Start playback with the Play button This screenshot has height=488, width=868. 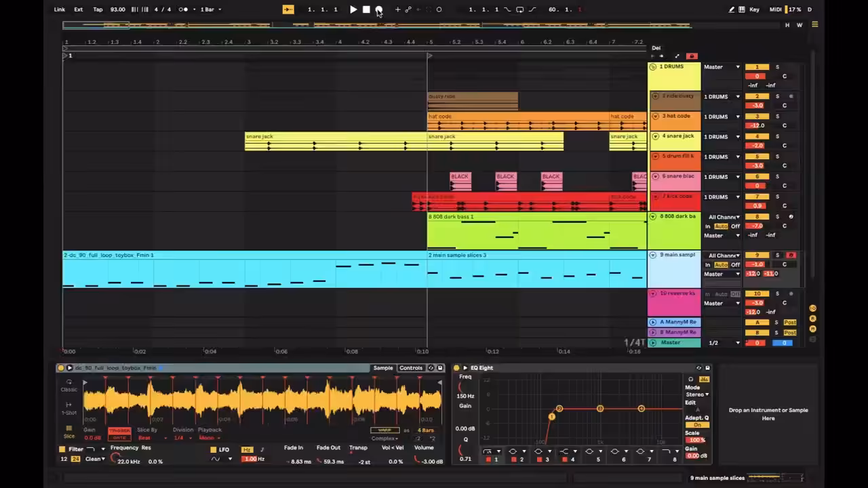click(x=353, y=9)
